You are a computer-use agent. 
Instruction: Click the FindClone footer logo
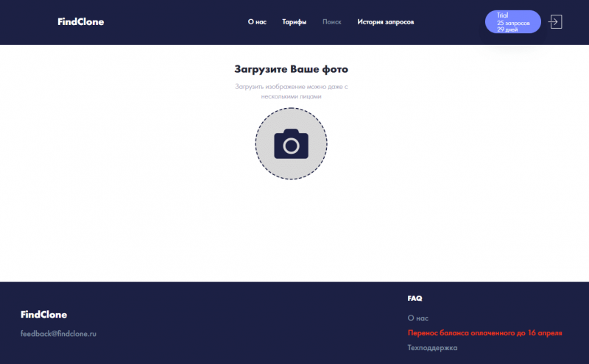tap(43, 315)
